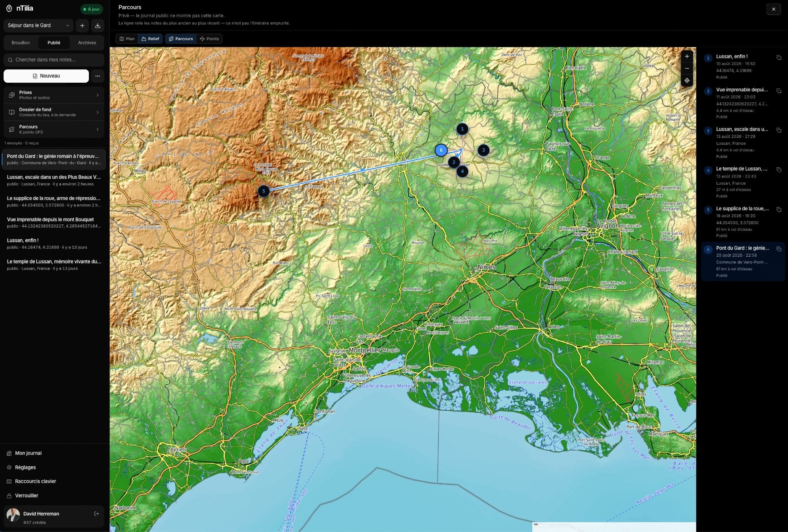
Task: Copy the 'Lussan, enfin !' entry
Action: click(779, 57)
